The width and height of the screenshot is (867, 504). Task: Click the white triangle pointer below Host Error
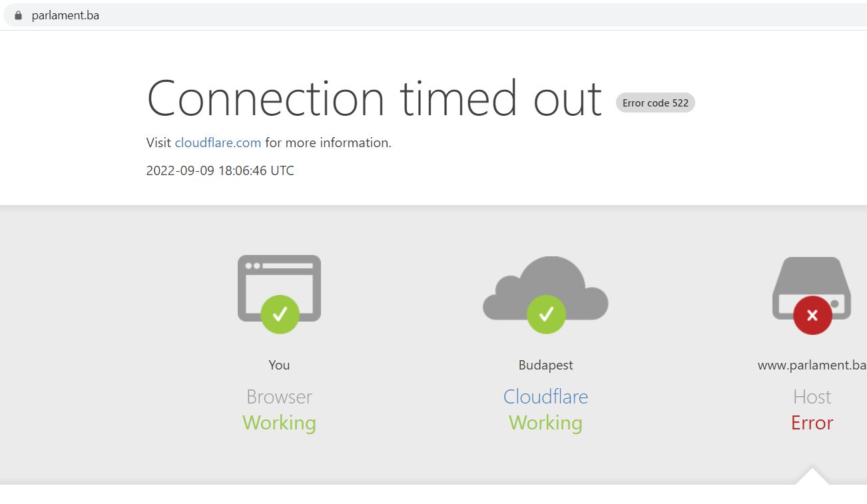812,476
